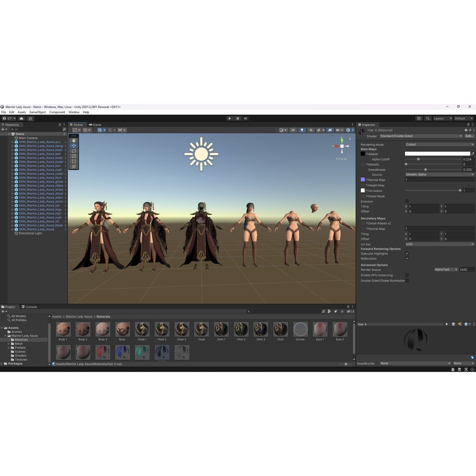Expand SKM_Warrior_Lady_Asura_belt in Hierarchy
476x476 pixels.
13,154
